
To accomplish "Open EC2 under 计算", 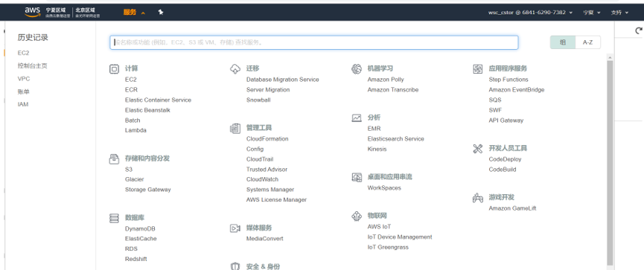I will pyautogui.click(x=130, y=80).
